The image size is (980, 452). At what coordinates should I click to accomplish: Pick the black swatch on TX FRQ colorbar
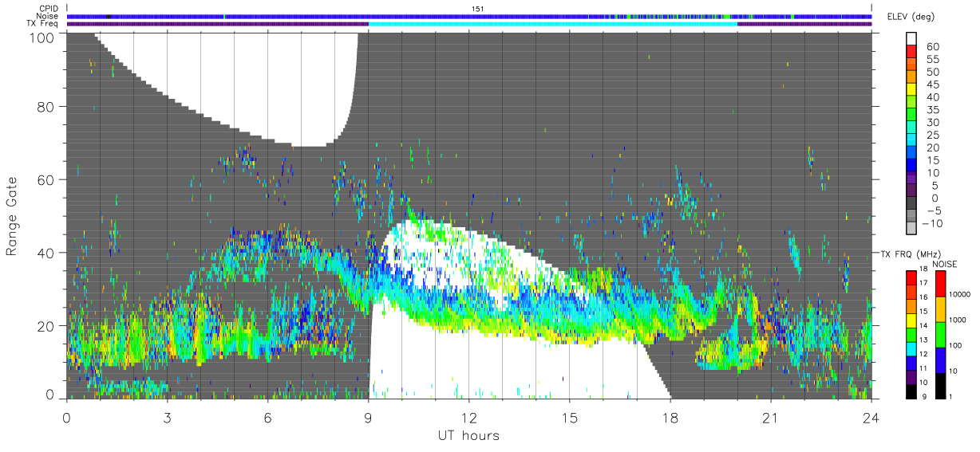911,391
